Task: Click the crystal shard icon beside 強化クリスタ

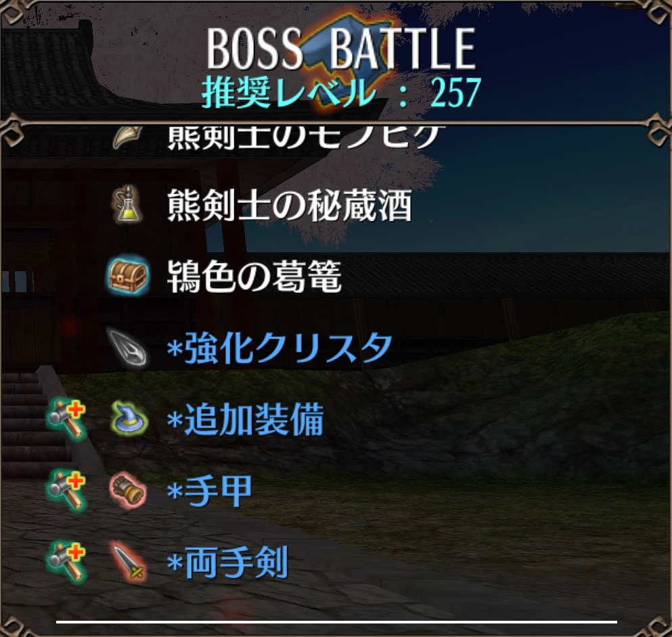Action: (x=128, y=348)
